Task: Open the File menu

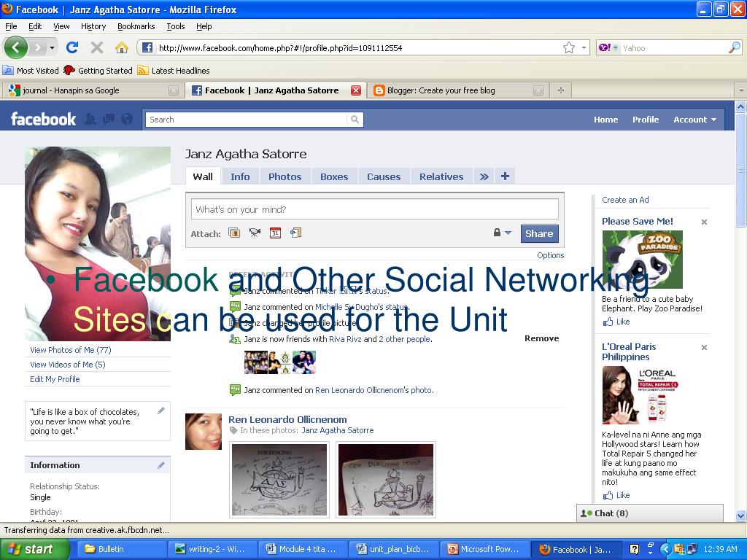Action: tap(11, 26)
